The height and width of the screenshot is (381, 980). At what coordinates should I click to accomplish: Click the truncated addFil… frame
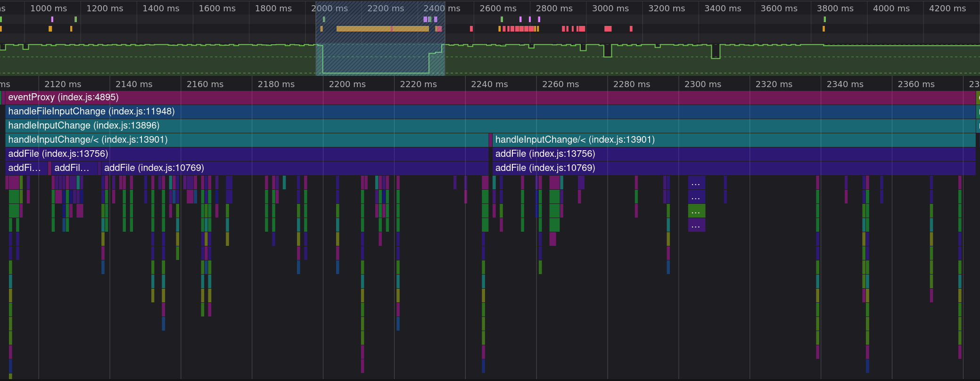74,168
